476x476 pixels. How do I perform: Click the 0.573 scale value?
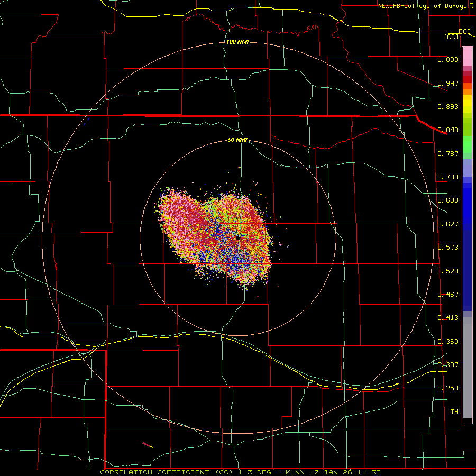click(448, 248)
